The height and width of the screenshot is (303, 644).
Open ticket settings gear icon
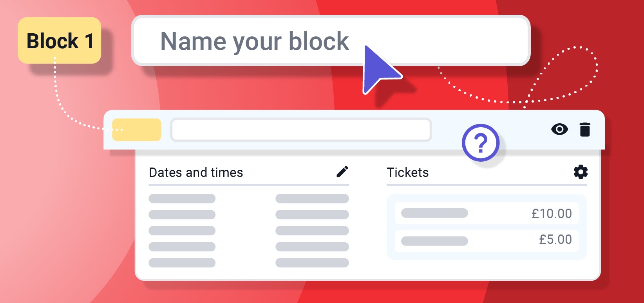581,172
